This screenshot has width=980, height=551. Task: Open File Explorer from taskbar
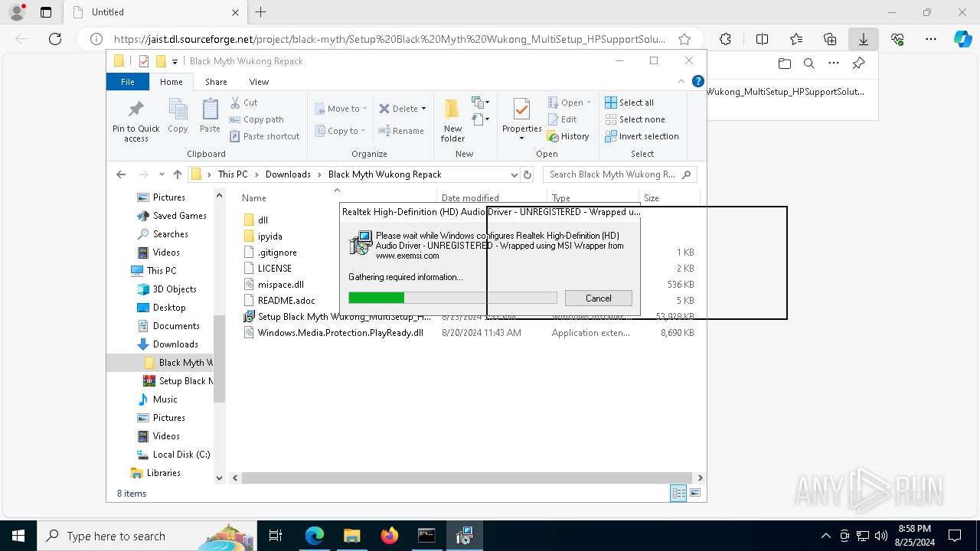[x=351, y=536]
